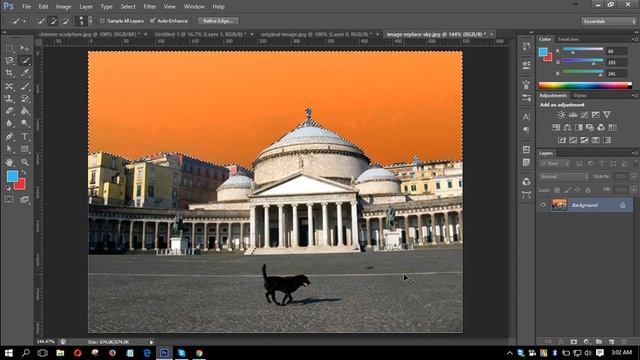The width and height of the screenshot is (640, 360).
Task: Click the Refine Edge button
Action: pyautogui.click(x=218, y=21)
